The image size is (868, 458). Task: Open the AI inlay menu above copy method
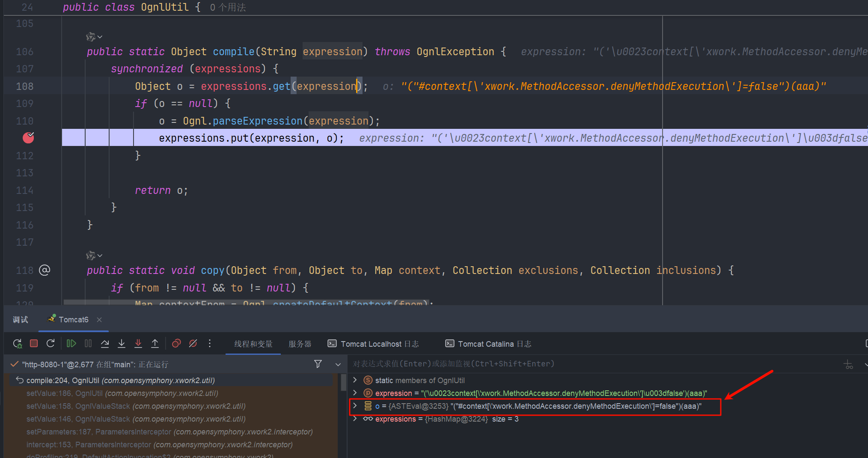click(94, 256)
